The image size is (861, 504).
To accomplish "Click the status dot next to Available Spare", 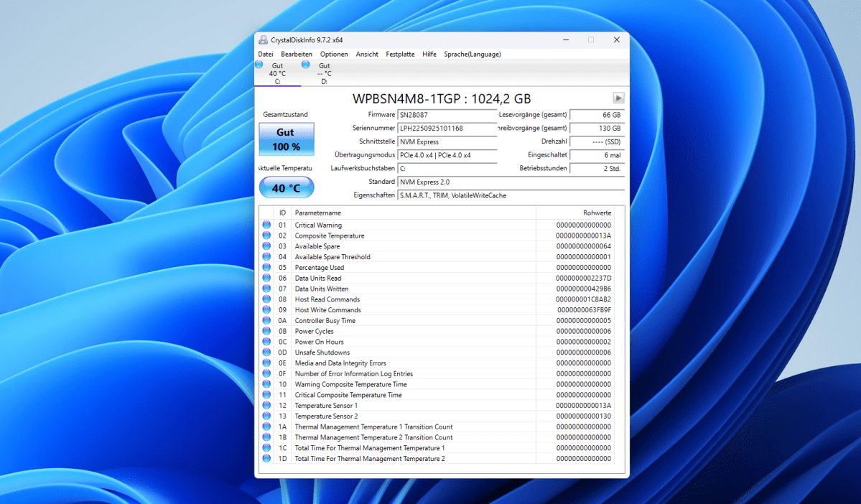I will click(266, 246).
